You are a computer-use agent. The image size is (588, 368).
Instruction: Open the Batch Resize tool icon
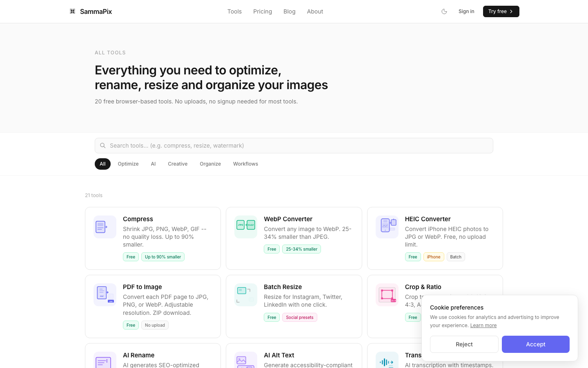[x=245, y=294]
